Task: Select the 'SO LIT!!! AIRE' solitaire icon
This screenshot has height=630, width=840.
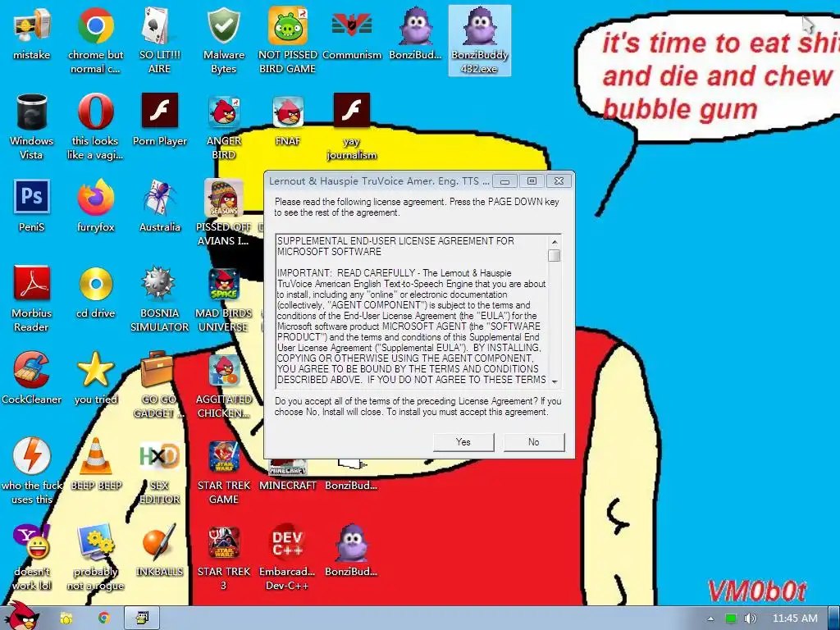Action: 159,40
